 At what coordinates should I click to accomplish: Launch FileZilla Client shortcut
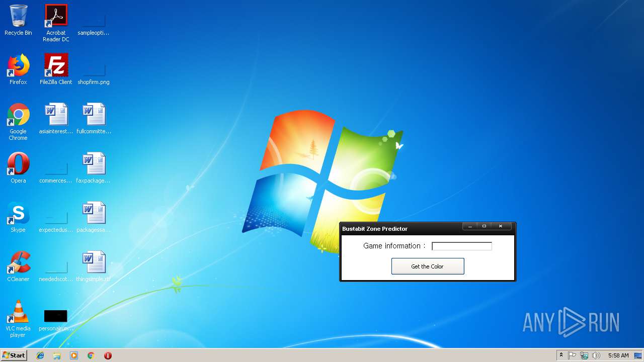56,69
